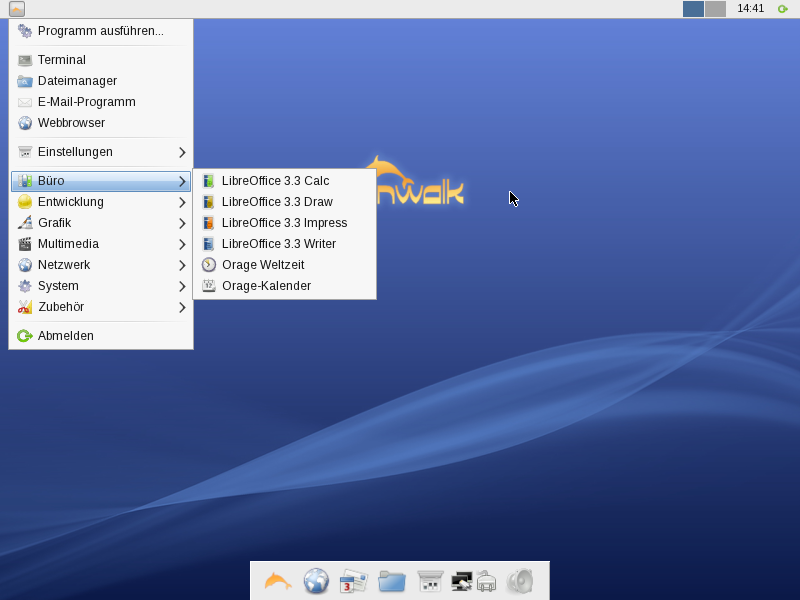Open Terminal from the applications menu
The image size is (800, 600).
pos(62,60)
